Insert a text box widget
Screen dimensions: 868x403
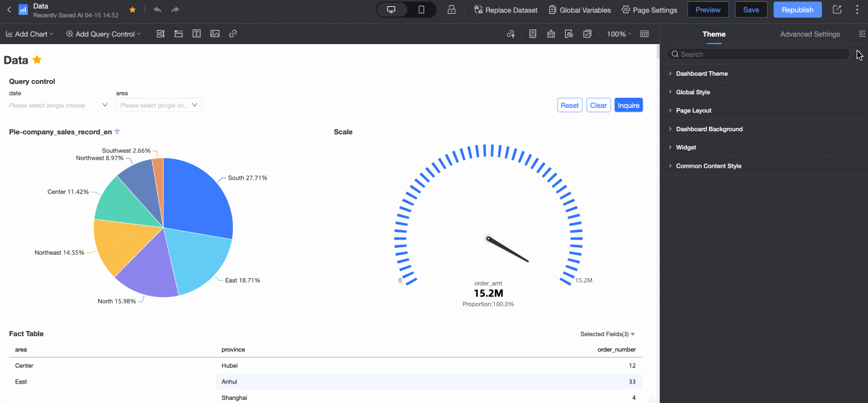pos(197,34)
